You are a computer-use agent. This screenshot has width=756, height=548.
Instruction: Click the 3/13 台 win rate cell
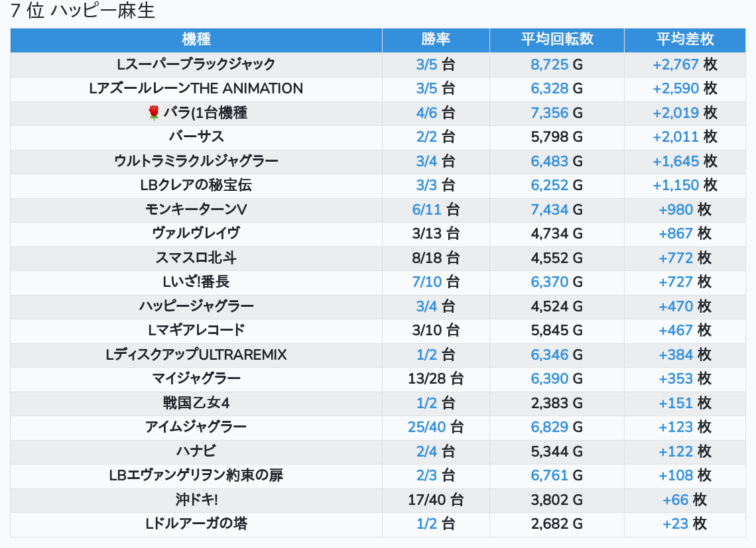[x=436, y=234]
